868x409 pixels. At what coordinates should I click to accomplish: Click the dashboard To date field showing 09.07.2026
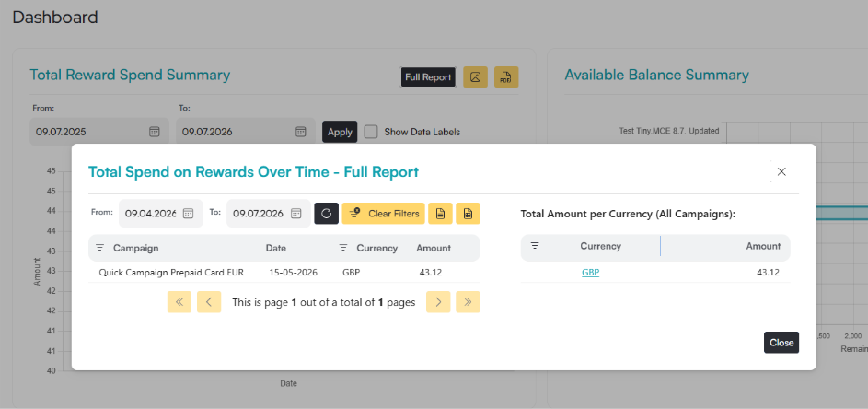pyautogui.click(x=245, y=132)
